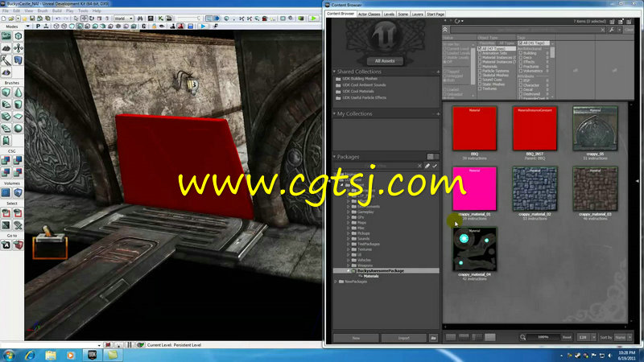The width and height of the screenshot is (644, 362).
Task: Check Static Meshes object type filter
Action: click(480, 84)
